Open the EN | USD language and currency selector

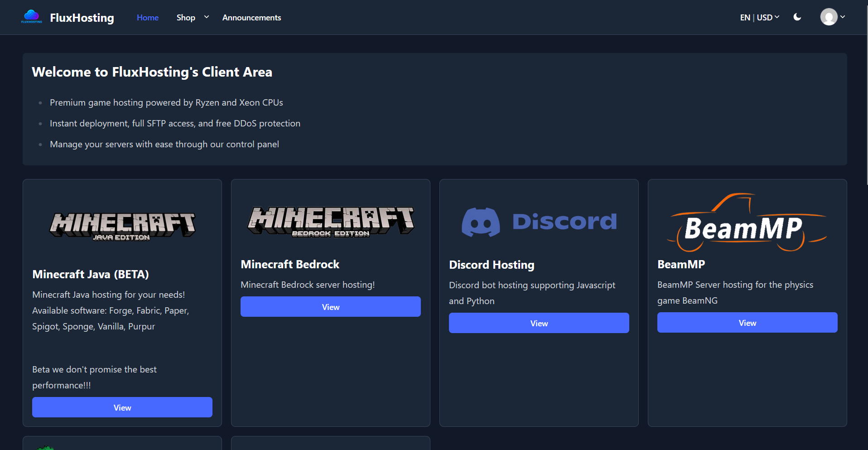tap(760, 17)
